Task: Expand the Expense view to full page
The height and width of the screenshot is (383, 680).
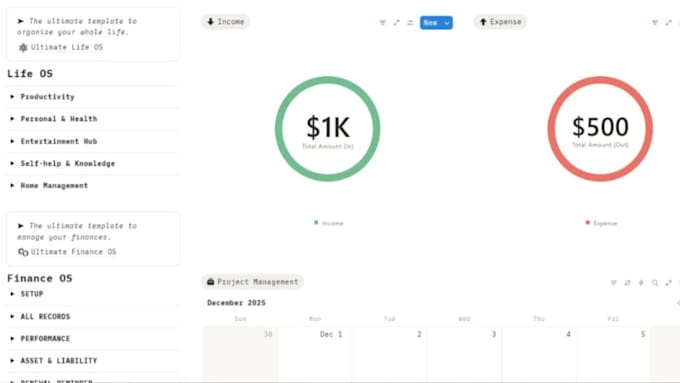Action: (x=668, y=23)
